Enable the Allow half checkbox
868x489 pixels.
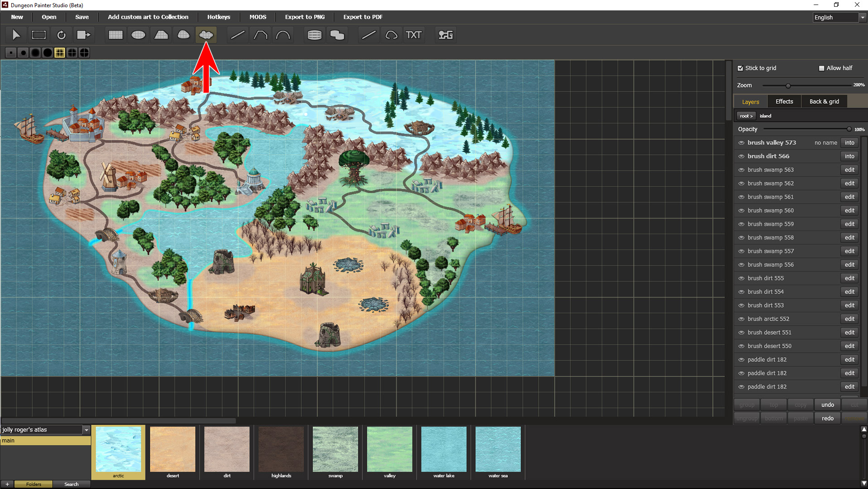tap(821, 68)
